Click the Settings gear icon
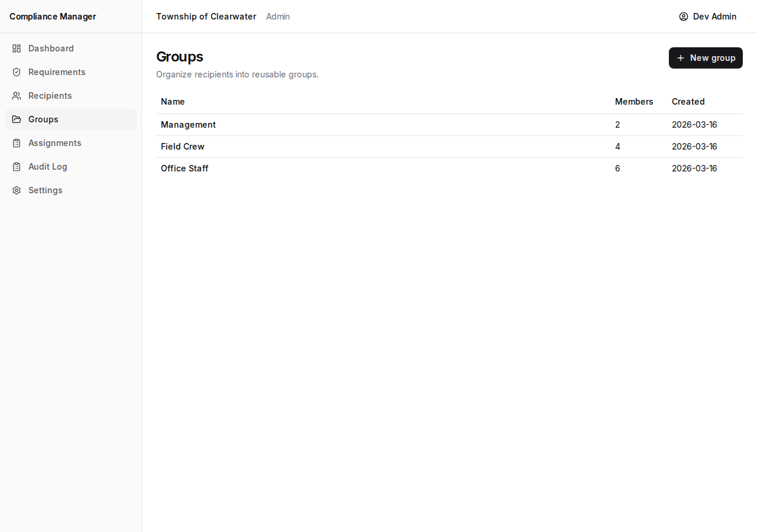757x532 pixels. coord(17,190)
